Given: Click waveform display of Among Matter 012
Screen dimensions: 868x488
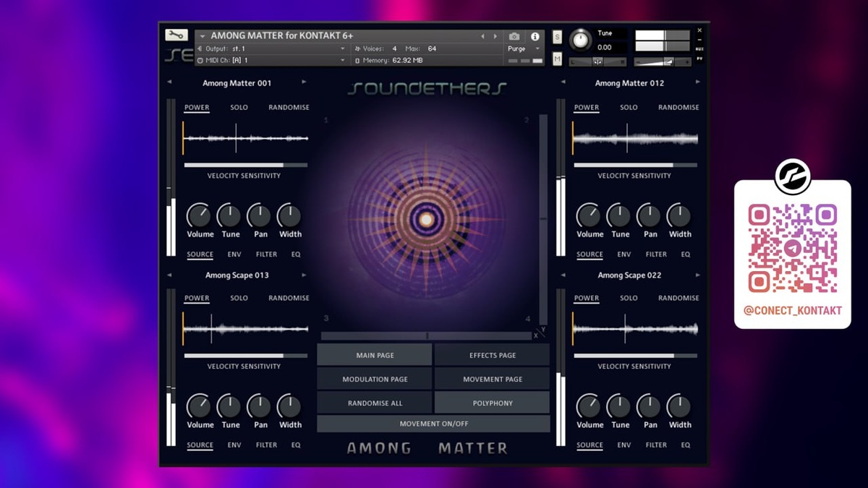Looking at the screenshot, I should click(636, 137).
